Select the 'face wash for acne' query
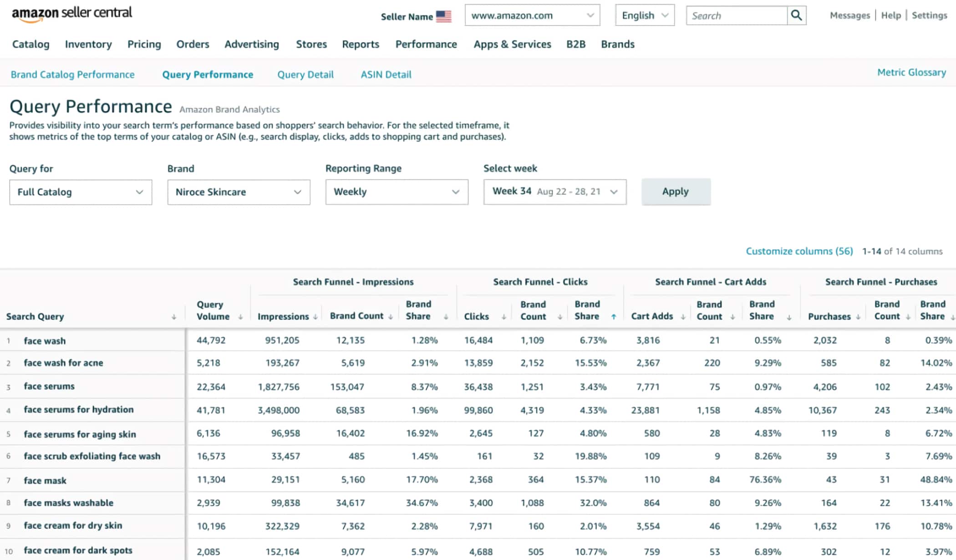The image size is (956, 560). click(x=63, y=363)
